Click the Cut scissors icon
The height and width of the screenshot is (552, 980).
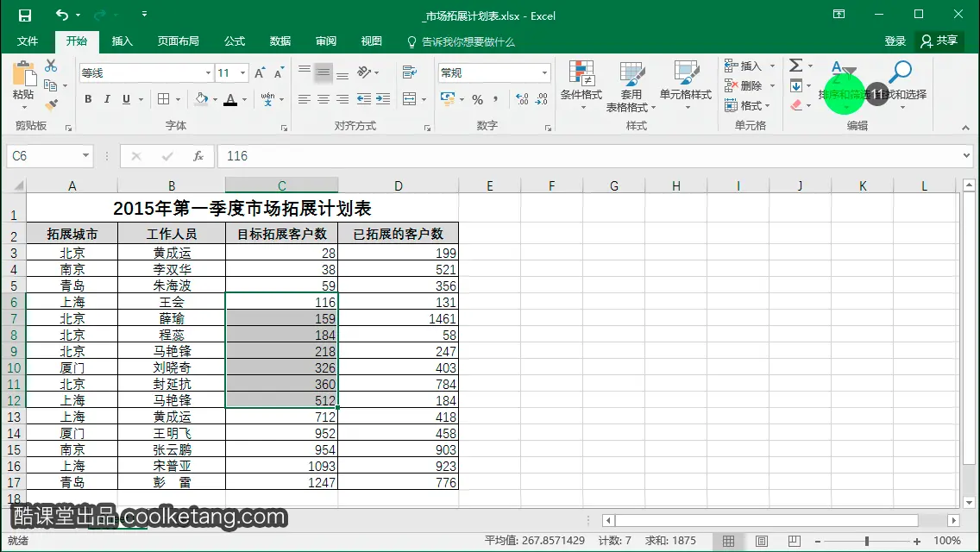tap(51, 66)
